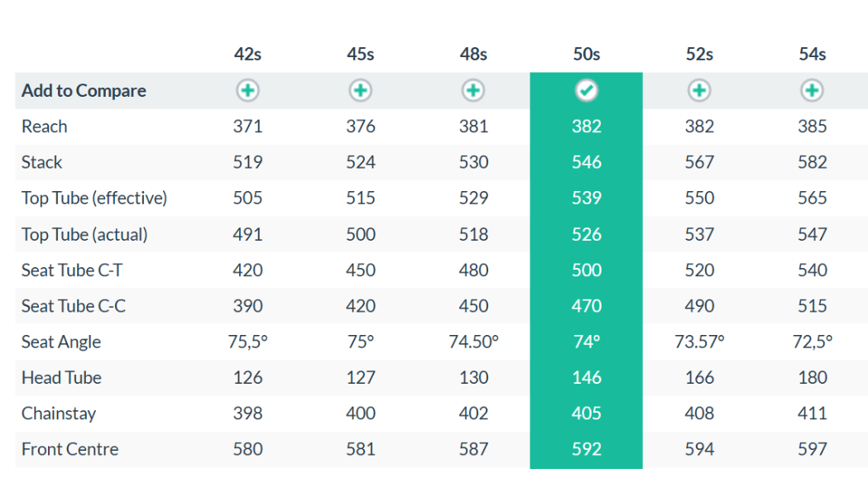Add the 52s size to compare
868x488 pixels.
pyautogui.click(x=699, y=90)
